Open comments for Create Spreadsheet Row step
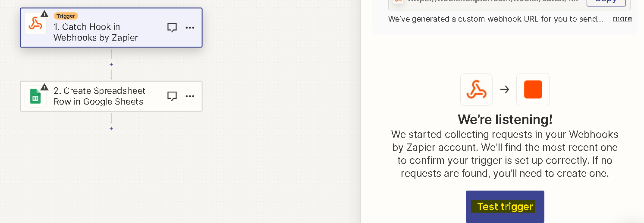Image resolution: width=644 pixels, height=223 pixels. pyautogui.click(x=172, y=96)
